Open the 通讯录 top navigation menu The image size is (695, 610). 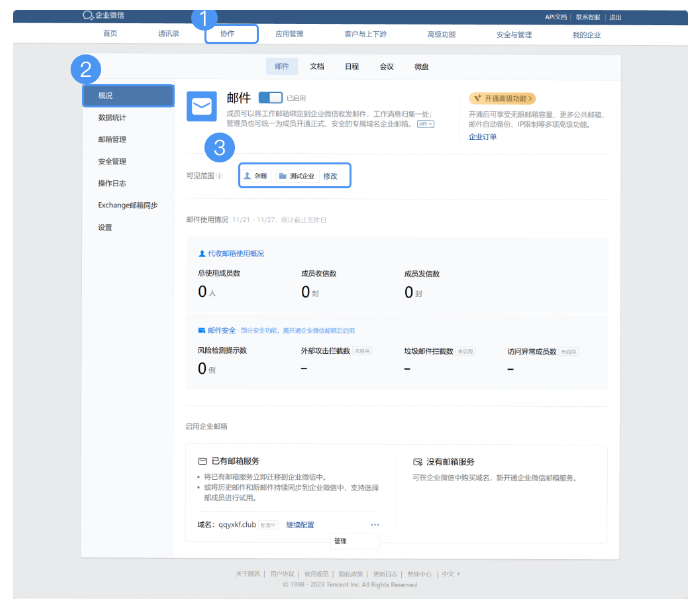167,34
